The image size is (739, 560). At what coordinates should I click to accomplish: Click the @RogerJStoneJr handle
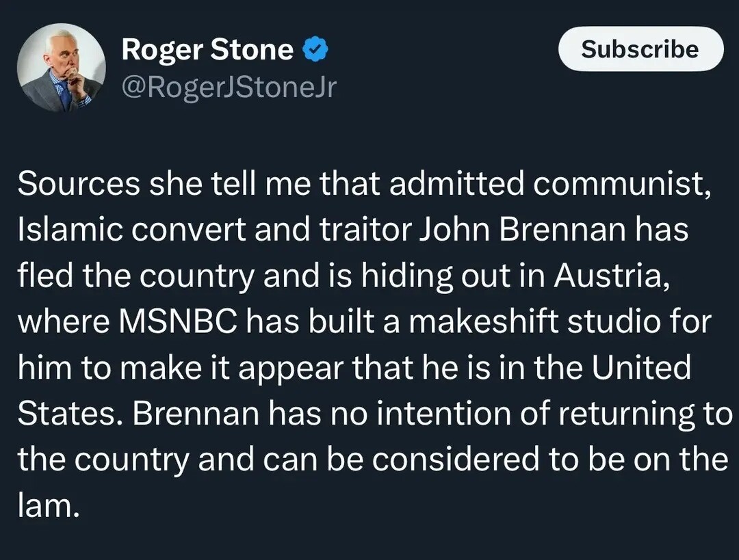click(229, 87)
